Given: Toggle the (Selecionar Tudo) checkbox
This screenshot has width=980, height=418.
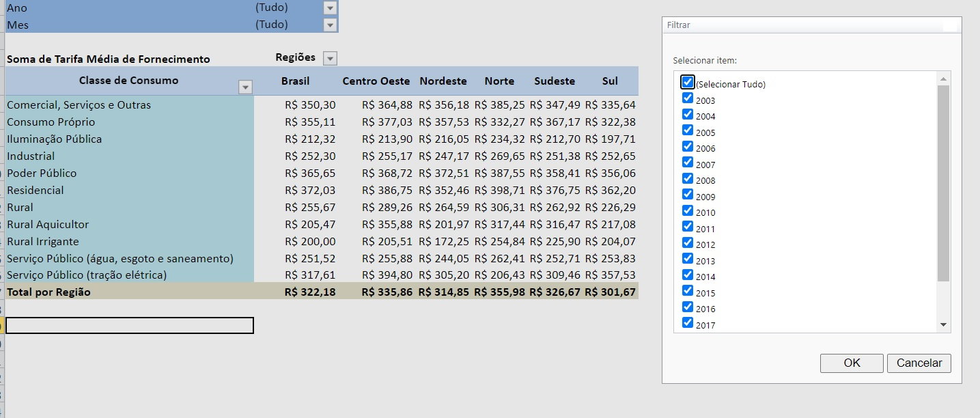Looking at the screenshot, I should [688, 83].
